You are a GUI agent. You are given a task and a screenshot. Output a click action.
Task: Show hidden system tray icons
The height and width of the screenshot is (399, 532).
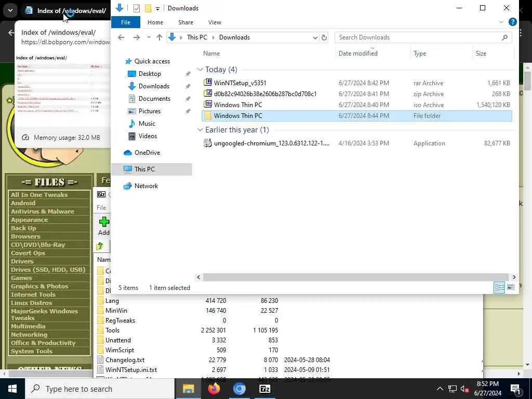pyautogui.click(x=440, y=389)
